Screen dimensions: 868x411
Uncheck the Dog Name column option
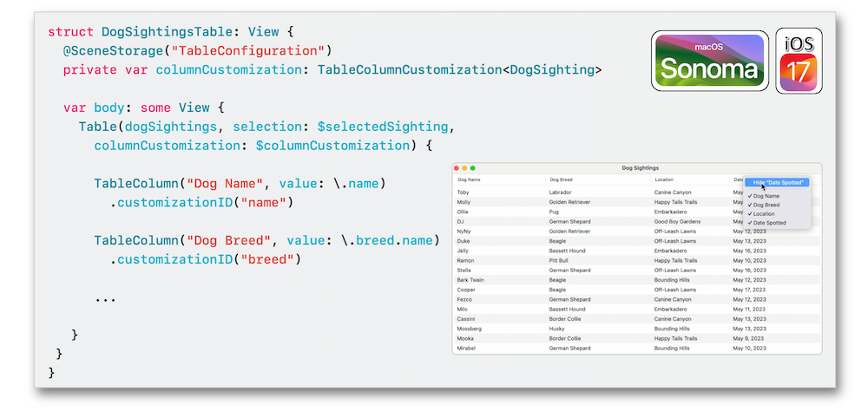[766, 196]
